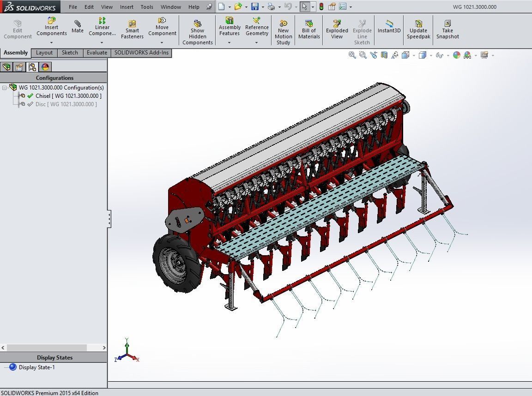Switch to PropertyManager tab icon
Image resolution: width=532 pixels, height=396 pixels.
(19, 67)
